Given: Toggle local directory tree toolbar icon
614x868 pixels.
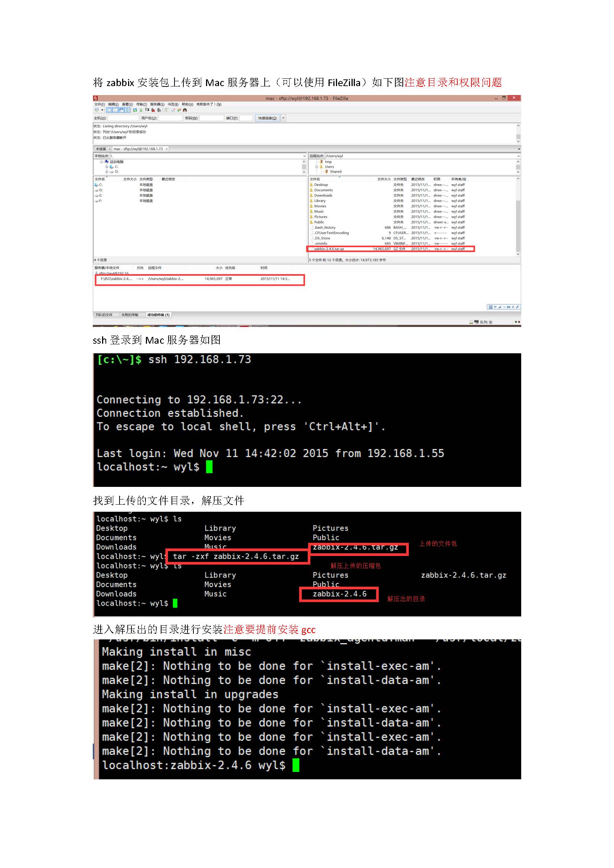Looking at the screenshot, I should 115,110.
